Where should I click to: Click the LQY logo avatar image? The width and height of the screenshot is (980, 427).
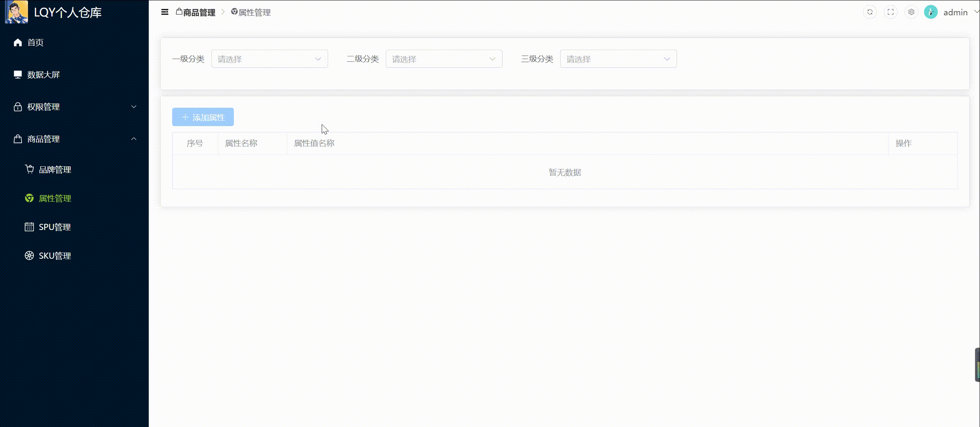pyautogui.click(x=16, y=12)
